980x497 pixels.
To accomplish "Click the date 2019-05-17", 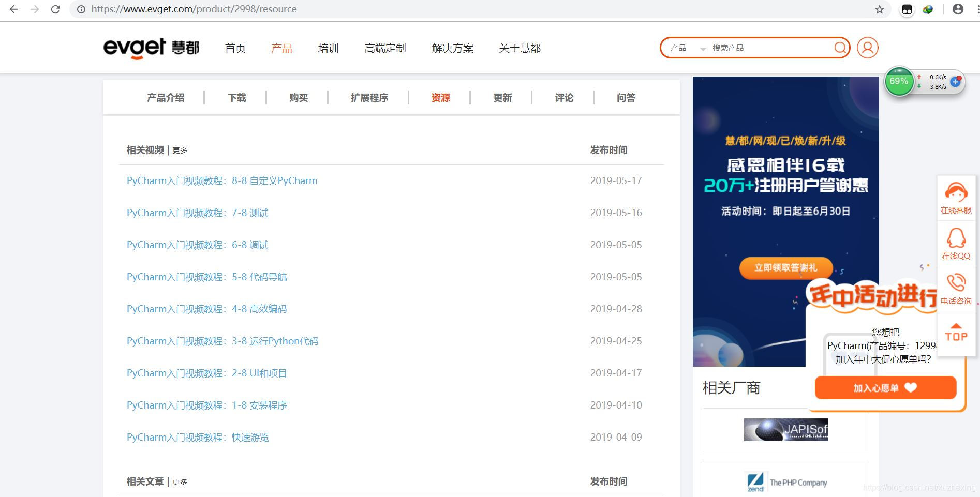I will click(616, 180).
